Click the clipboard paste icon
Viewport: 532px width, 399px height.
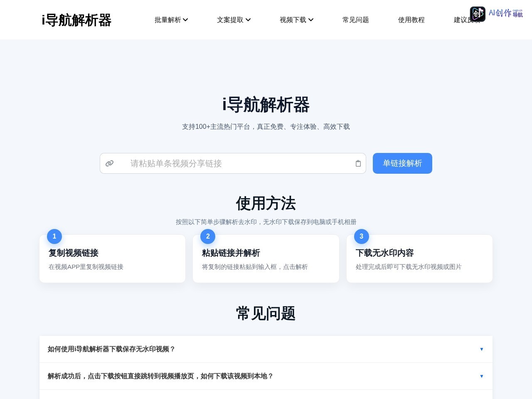click(358, 163)
